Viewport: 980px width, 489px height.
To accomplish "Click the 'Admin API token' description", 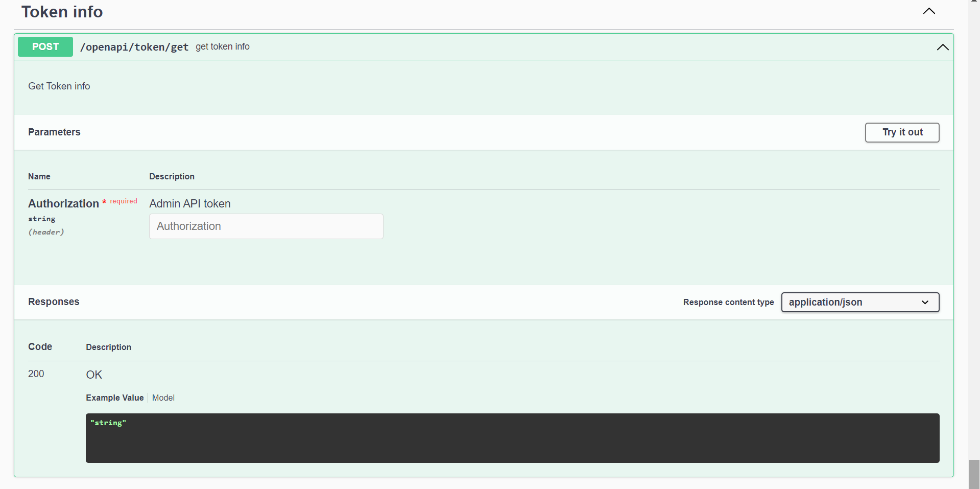I will [190, 203].
